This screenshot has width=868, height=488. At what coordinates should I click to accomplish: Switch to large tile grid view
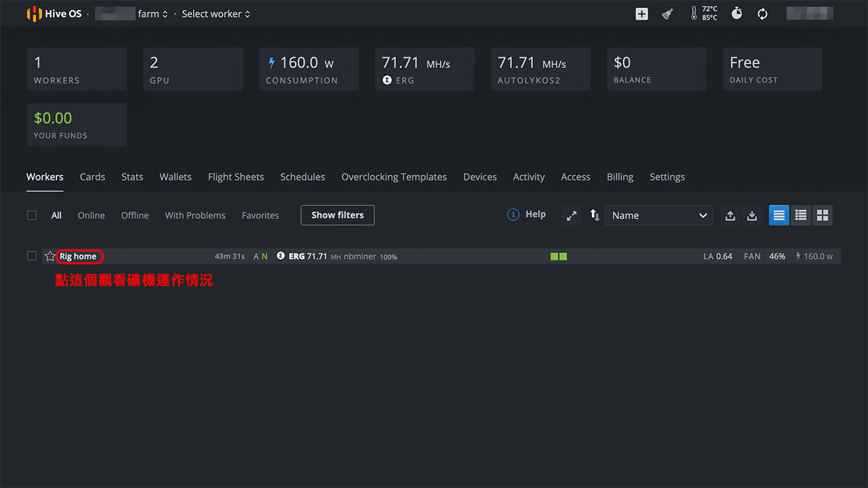click(823, 216)
